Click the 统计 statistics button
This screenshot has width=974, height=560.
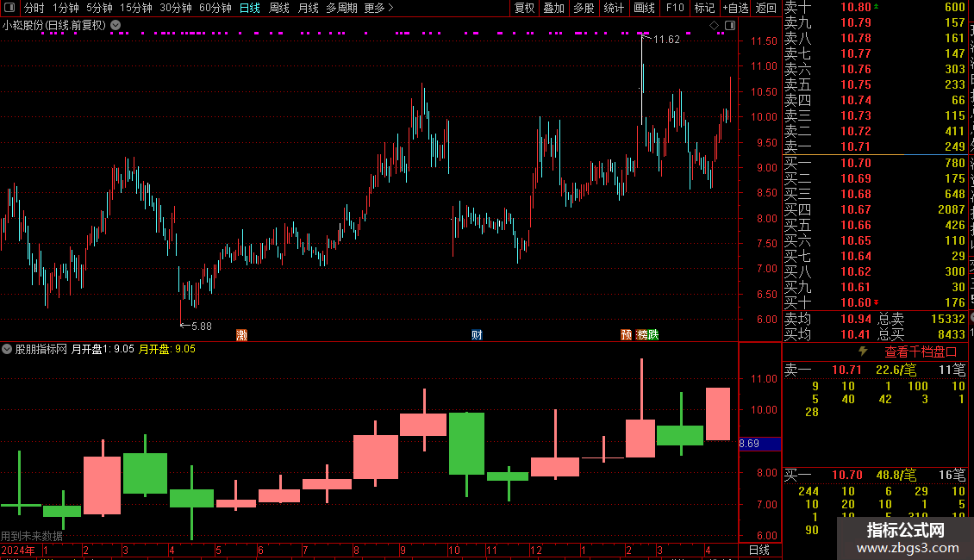[x=614, y=8]
